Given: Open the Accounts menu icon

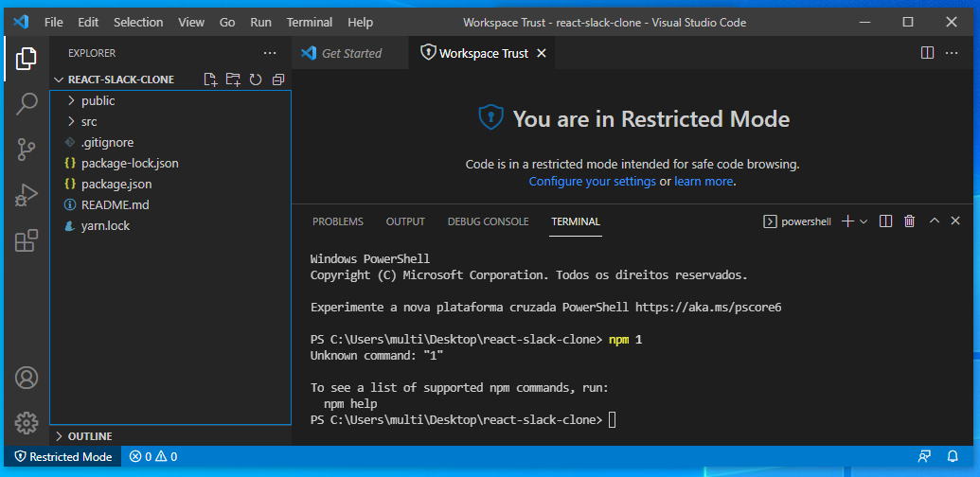Looking at the screenshot, I should (x=27, y=378).
